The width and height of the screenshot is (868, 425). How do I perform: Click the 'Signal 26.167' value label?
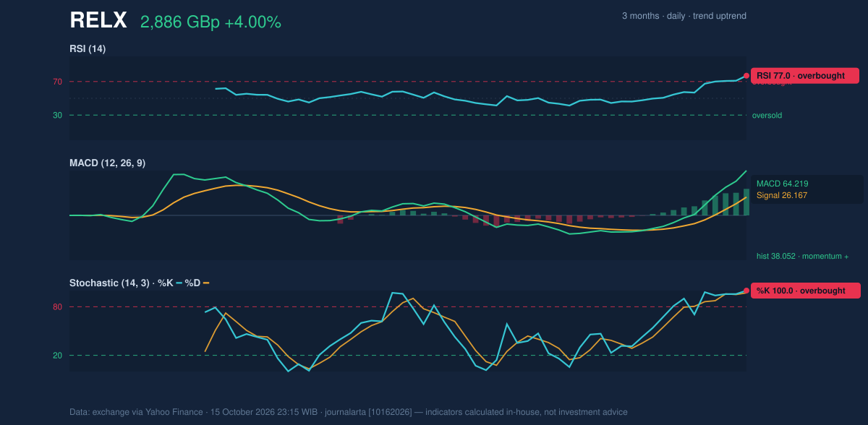tap(782, 195)
